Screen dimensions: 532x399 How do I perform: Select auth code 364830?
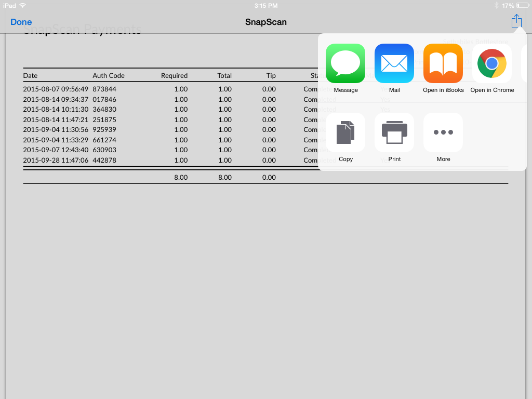[104, 109]
